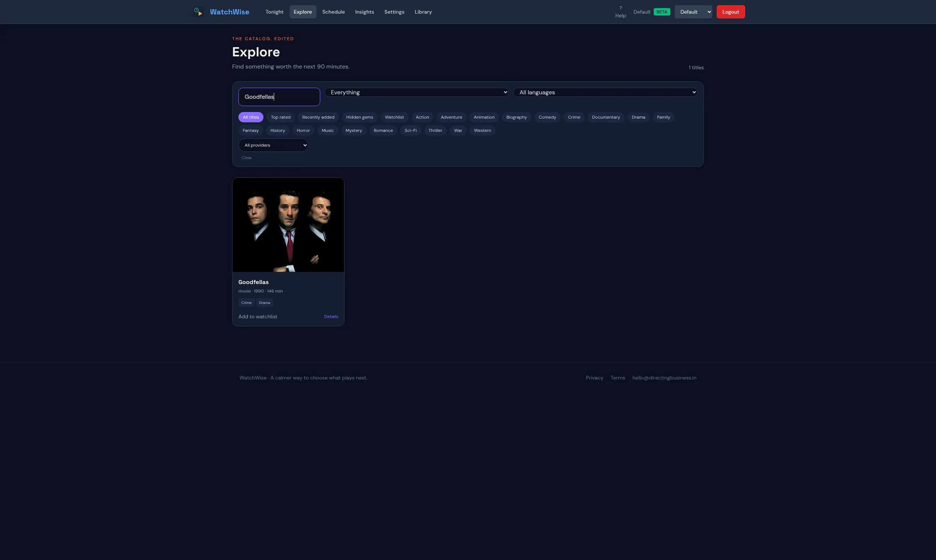Screen dimensions: 936x560
Task: Click the hello@directingbusiness.in email link
Action: tap(664, 378)
